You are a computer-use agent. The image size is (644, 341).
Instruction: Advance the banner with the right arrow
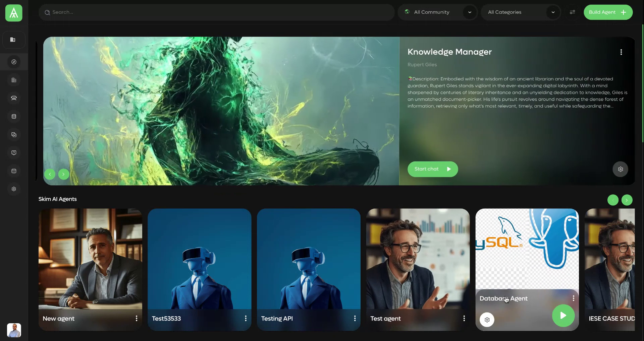[63, 174]
